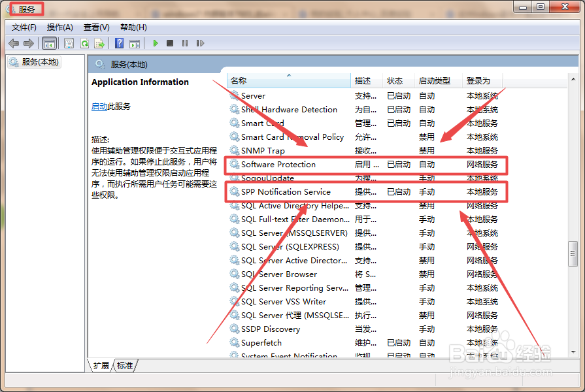Viewport: 585px width, 392px height.
Task: Select 服务(本地) in the left tree pane
Action: coord(41,63)
